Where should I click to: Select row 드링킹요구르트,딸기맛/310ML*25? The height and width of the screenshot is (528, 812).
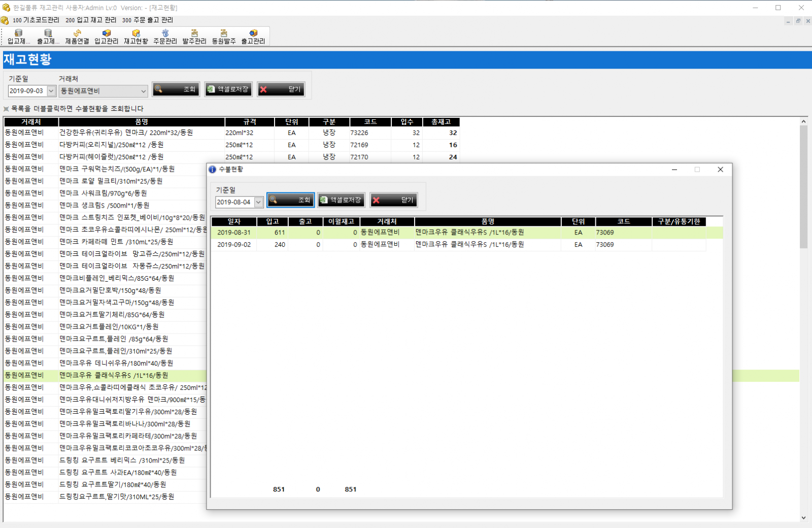click(x=105, y=497)
